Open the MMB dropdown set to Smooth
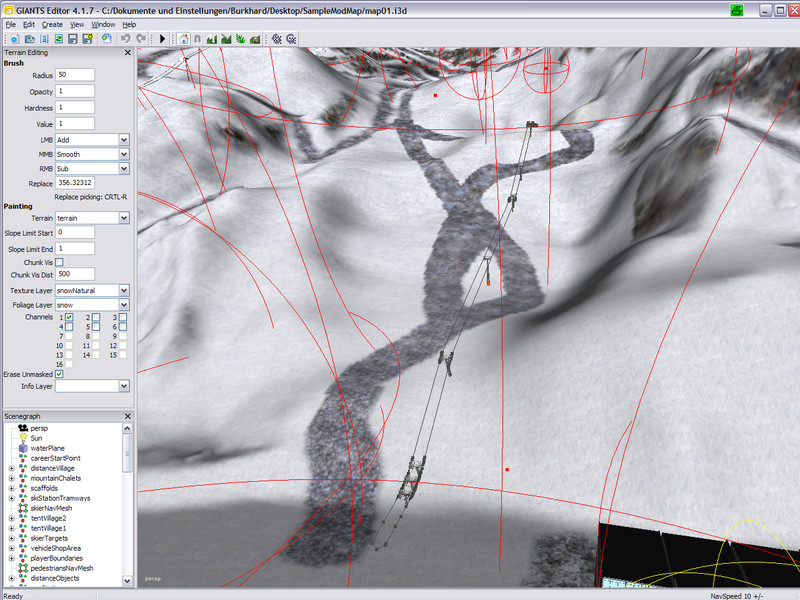Image resolution: width=800 pixels, height=600 pixels. (92, 154)
